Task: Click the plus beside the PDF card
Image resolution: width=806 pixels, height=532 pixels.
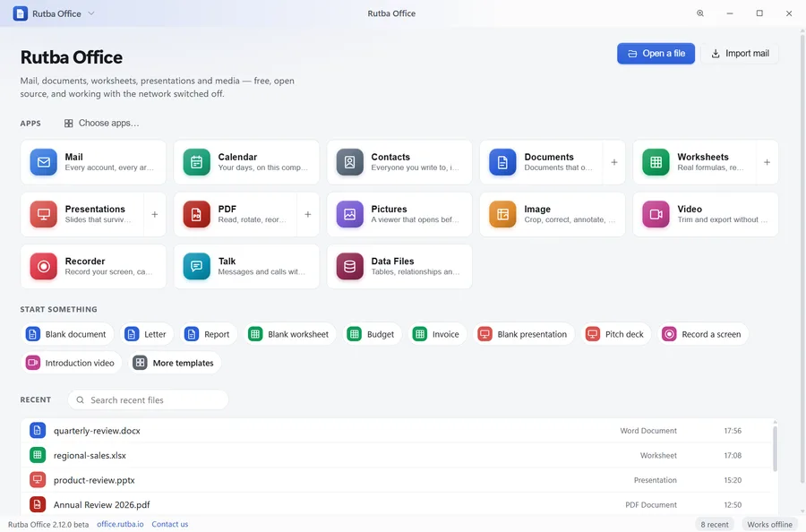Action: (307, 214)
